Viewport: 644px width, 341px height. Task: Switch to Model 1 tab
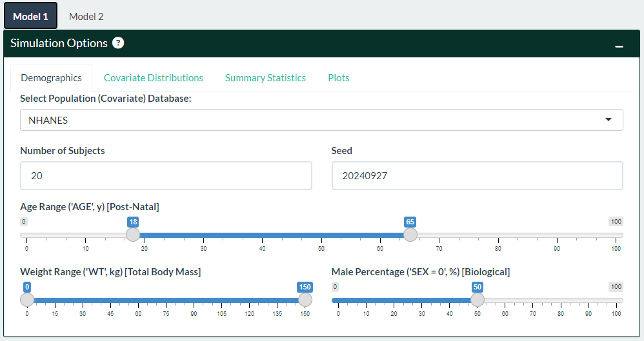(x=30, y=16)
